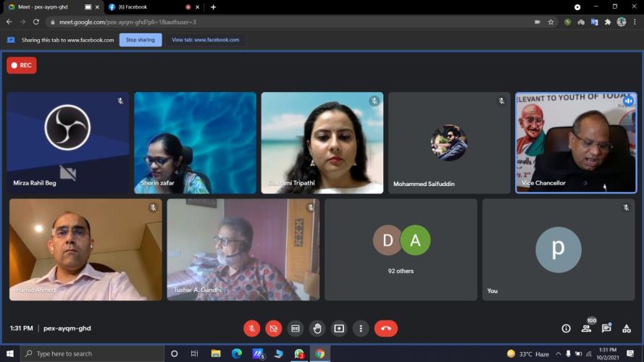Open the three-dot more options menu

[x=361, y=328]
